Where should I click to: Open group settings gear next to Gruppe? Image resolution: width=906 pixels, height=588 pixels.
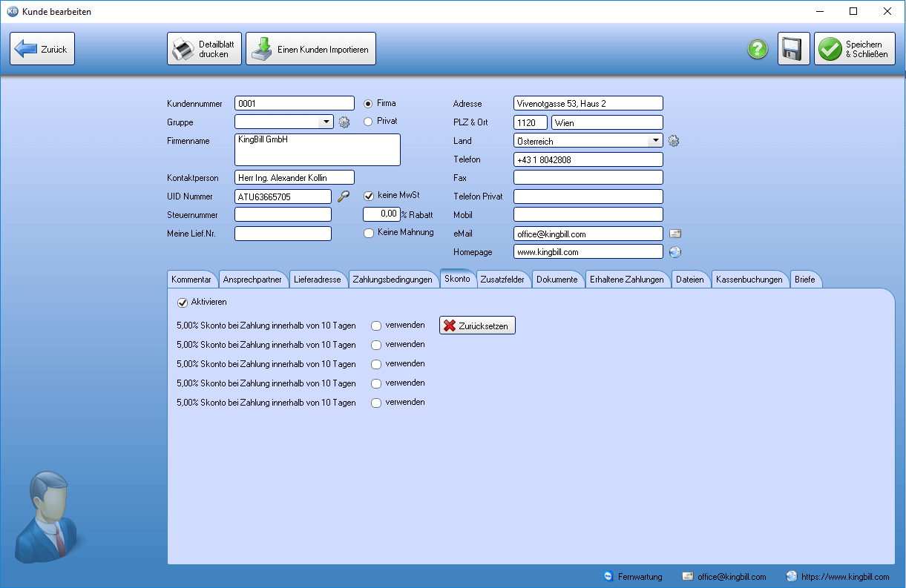click(344, 122)
